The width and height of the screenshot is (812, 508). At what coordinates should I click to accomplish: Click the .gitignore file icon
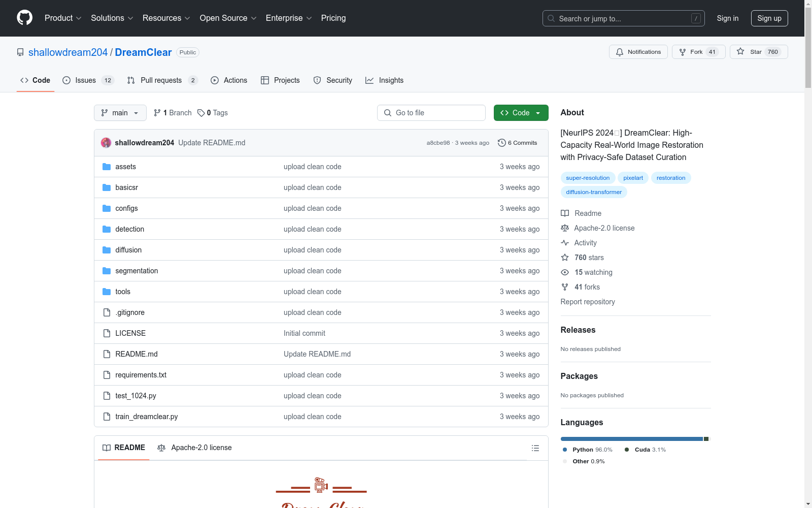(x=107, y=312)
